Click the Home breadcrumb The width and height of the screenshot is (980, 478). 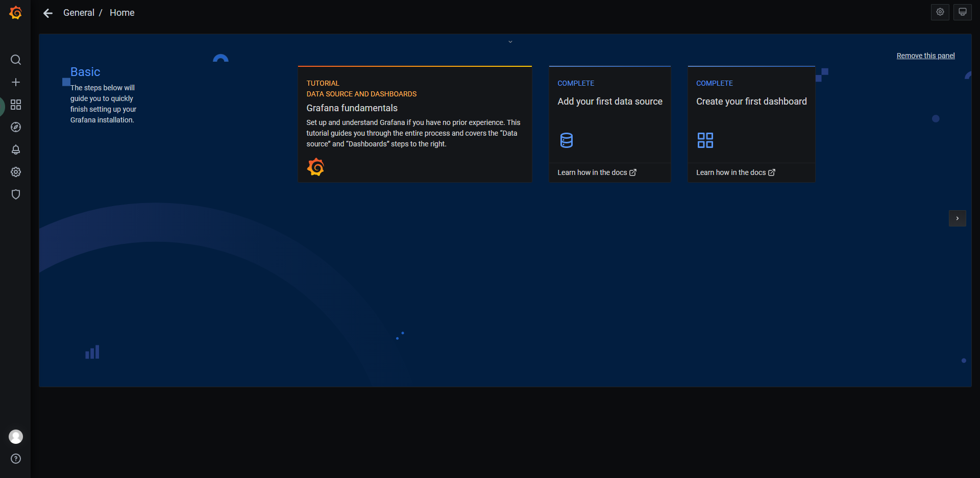click(x=122, y=13)
